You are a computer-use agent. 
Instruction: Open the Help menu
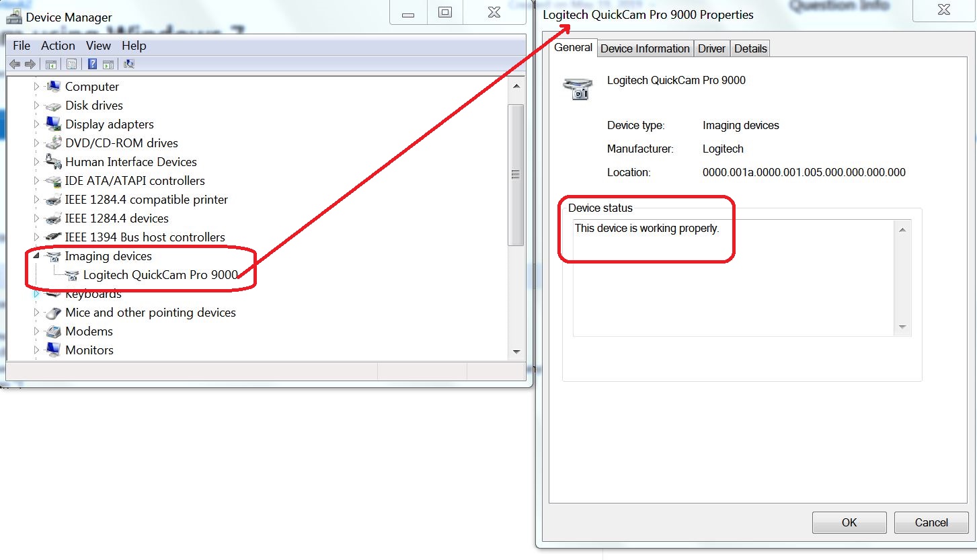pos(134,46)
